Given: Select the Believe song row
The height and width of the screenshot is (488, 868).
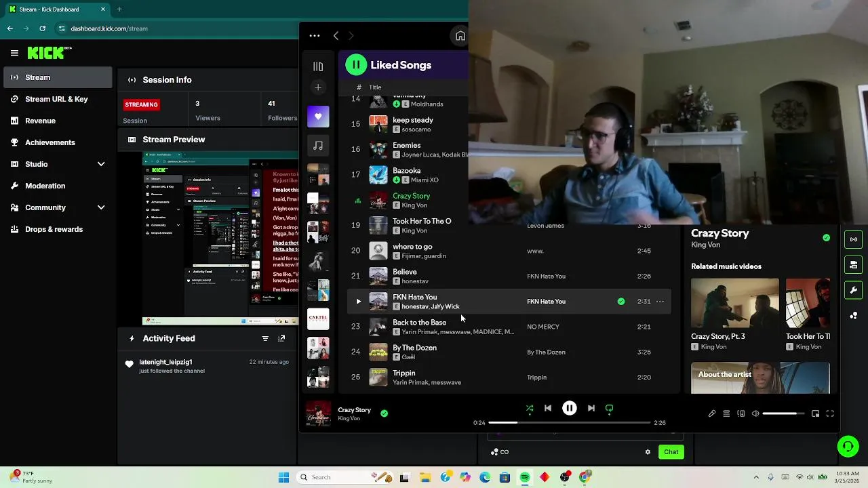Looking at the screenshot, I should point(509,276).
